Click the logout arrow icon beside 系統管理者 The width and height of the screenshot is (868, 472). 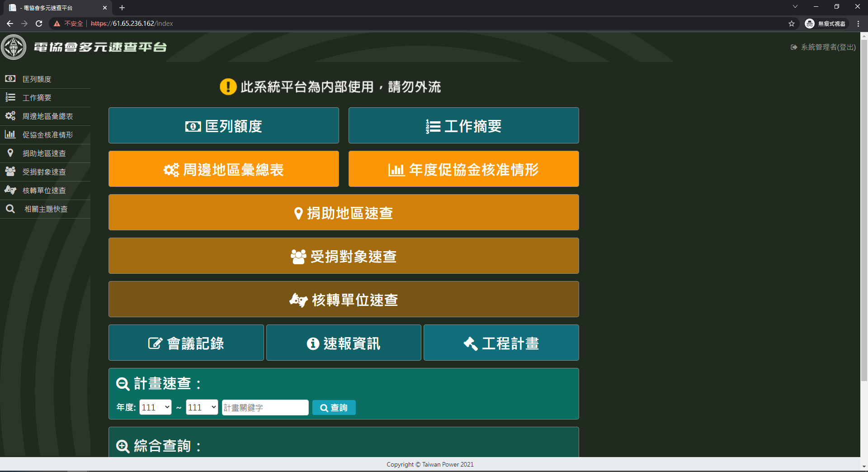click(x=794, y=47)
